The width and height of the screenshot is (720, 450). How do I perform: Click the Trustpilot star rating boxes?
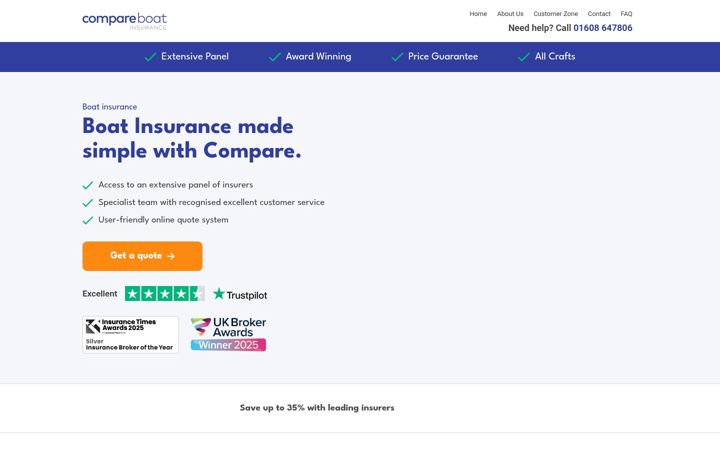pos(164,294)
